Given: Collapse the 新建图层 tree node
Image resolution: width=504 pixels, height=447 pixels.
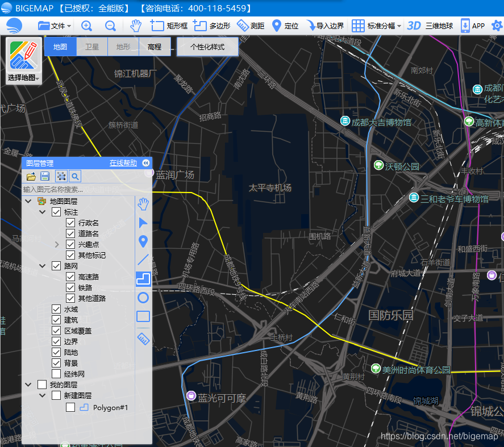Looking at the screenshot, I should [43, 395].
